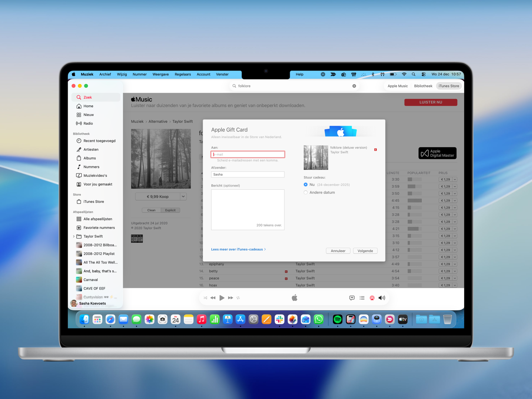The image size is (532, 399).
Task: Select the Nu send-now radio button
Action: [x=306, y=185]
